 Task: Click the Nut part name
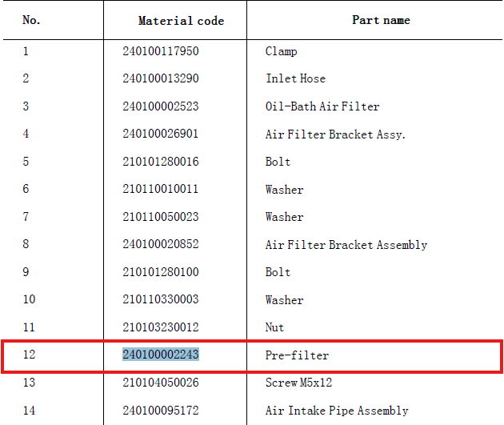point(274,327)
